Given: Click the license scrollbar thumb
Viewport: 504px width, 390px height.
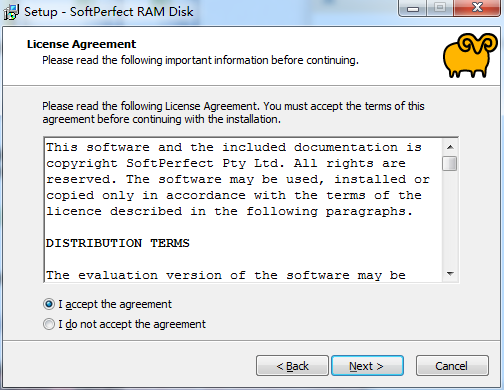Looking at the screenshot, I should click(450, 163).
